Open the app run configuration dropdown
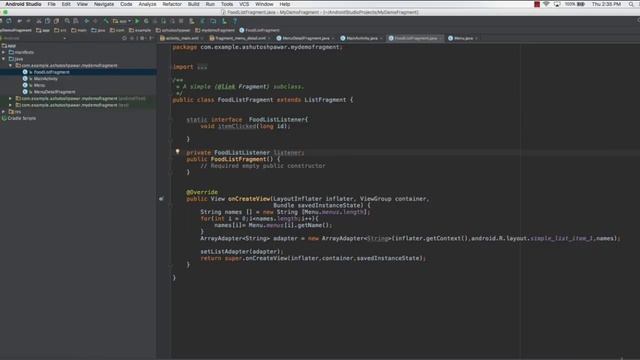This screenshot has width=640, height=360. [x=122, y=21]
